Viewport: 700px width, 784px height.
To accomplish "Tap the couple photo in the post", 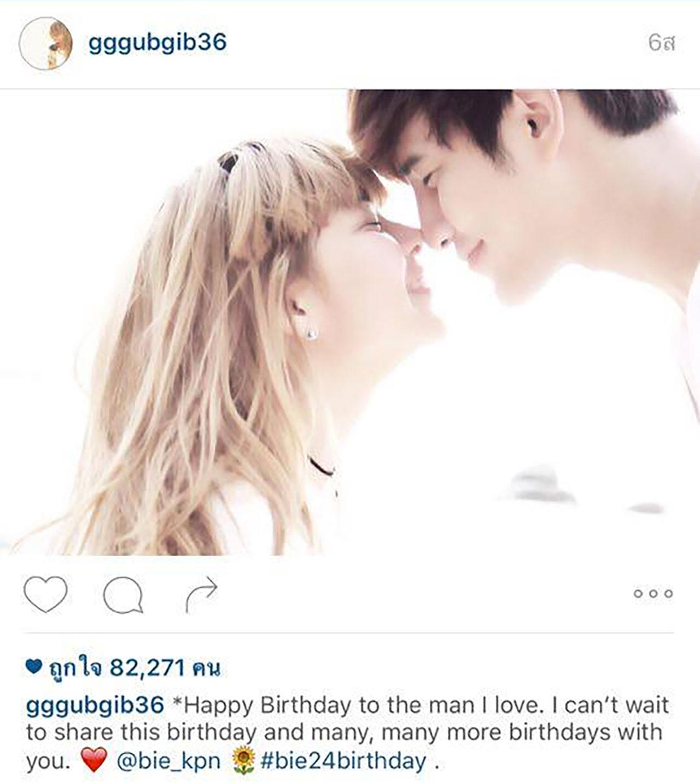I will (350, 323).
